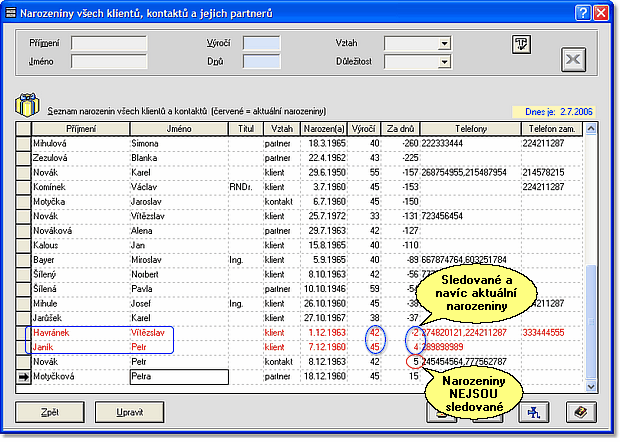Screen dimensions: 620x442
Task: Expand the Důležitost dropdown list
Action: 443,62
